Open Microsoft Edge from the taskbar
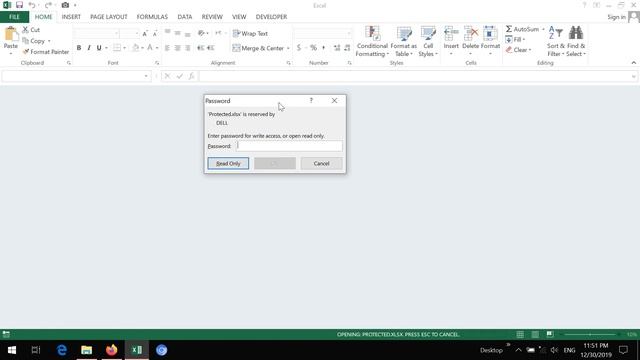640x360 pixels. point(62,350)
